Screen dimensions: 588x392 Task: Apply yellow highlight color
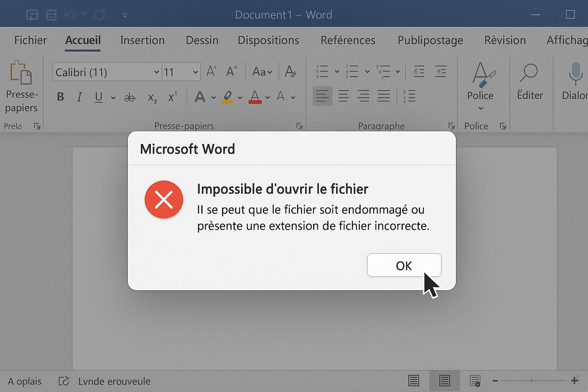tap(227, 97)
